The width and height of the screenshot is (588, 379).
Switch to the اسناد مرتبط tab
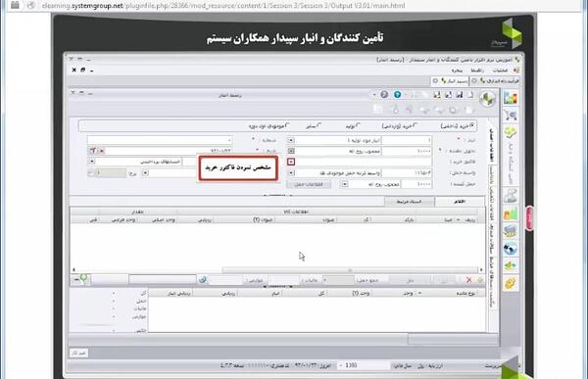(x=409, y=202)
